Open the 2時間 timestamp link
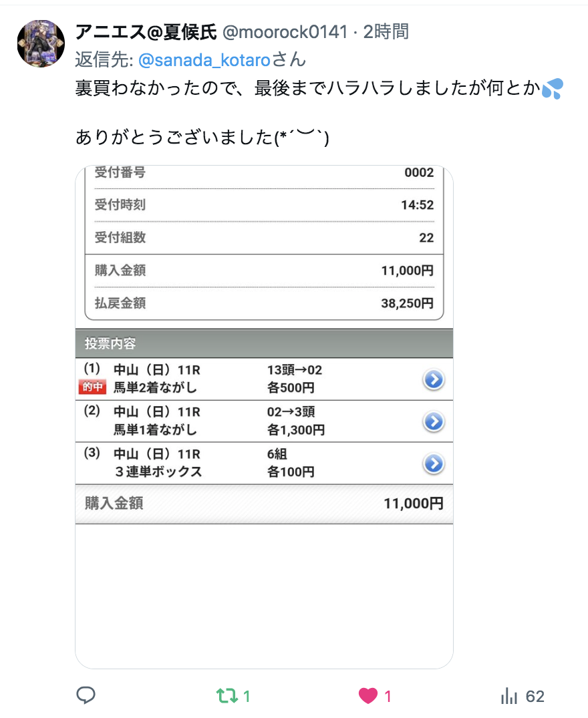Viewport: 588px width, 718px height. tap(386, 31)
